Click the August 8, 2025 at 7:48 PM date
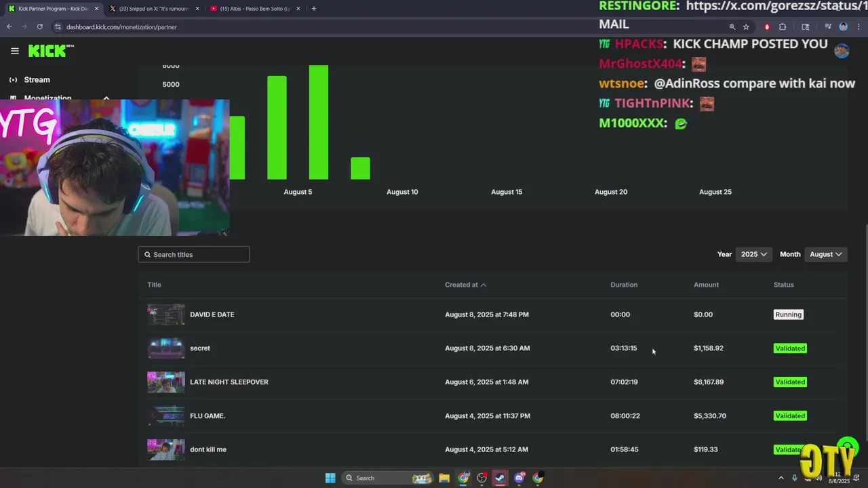 tap(487, 314)
